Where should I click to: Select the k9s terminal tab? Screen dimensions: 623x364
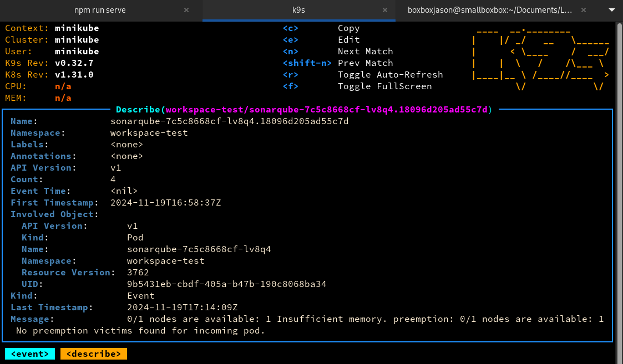pyautogui.click(x=298, y=11)
